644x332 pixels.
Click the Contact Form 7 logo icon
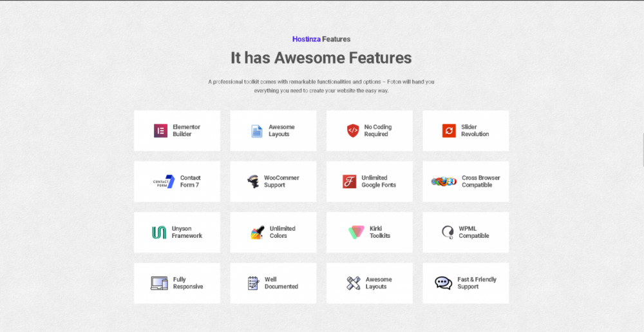pos(164,182)
